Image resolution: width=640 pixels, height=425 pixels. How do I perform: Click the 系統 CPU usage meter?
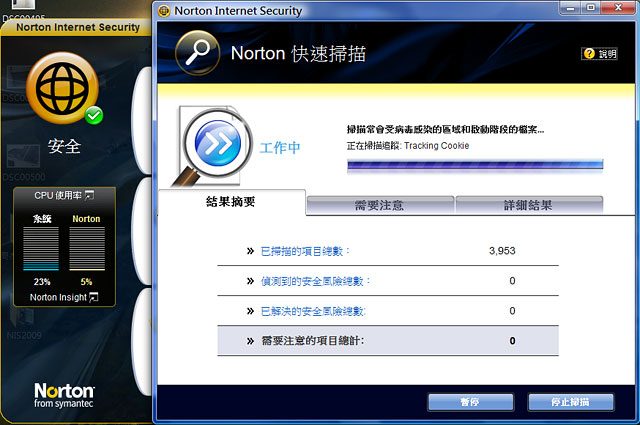click(41, 249)
